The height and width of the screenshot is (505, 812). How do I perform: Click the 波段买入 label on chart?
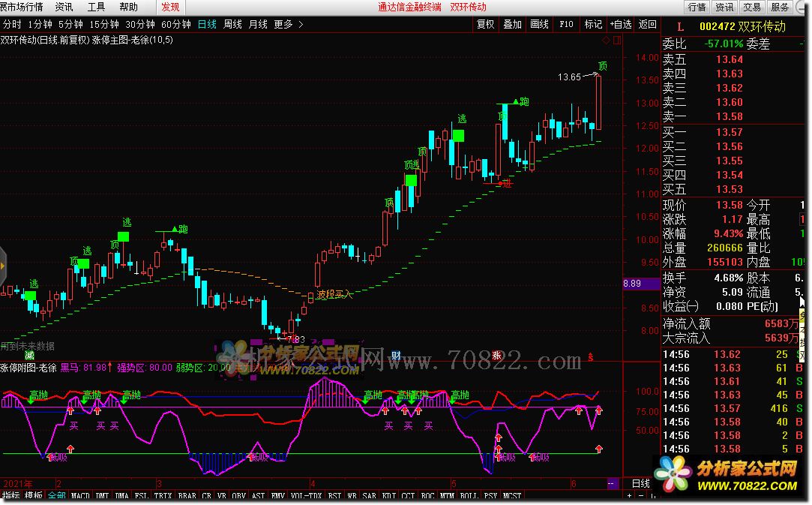(x=334, y=294)
